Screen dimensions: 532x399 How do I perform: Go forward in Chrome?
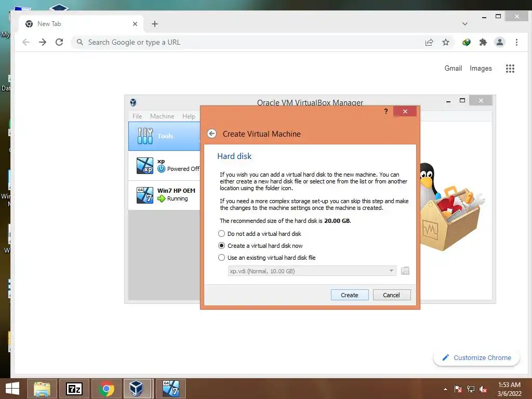pos(43,42)
